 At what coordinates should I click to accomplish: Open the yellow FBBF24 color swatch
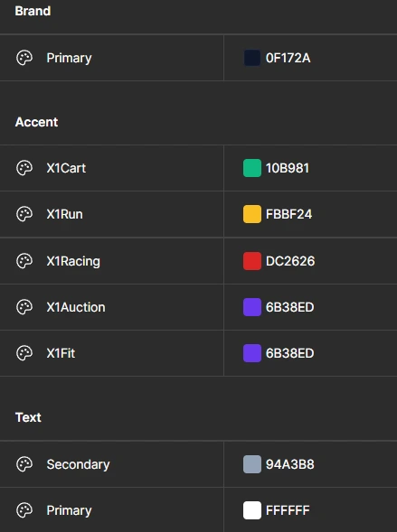[x=252, y=214]
